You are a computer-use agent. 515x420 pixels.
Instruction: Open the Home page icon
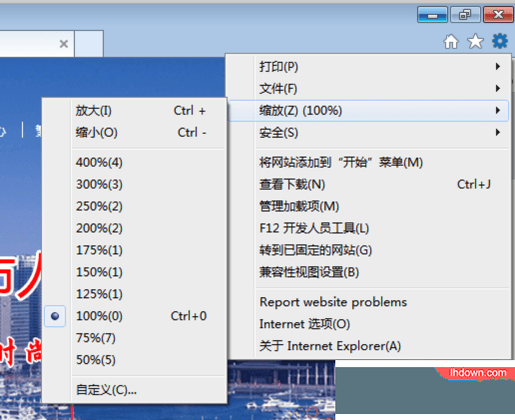pyautogui.click(x=451, y=42)
